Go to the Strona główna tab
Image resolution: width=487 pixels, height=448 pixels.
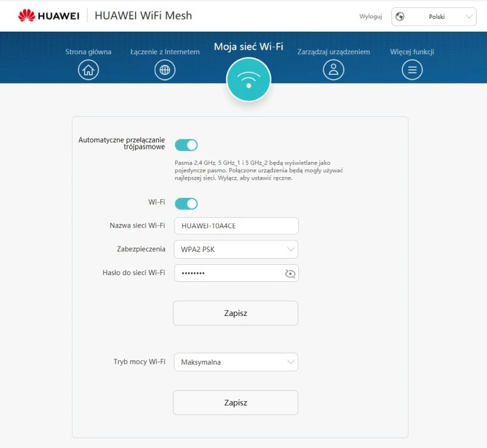pos(88,52)
